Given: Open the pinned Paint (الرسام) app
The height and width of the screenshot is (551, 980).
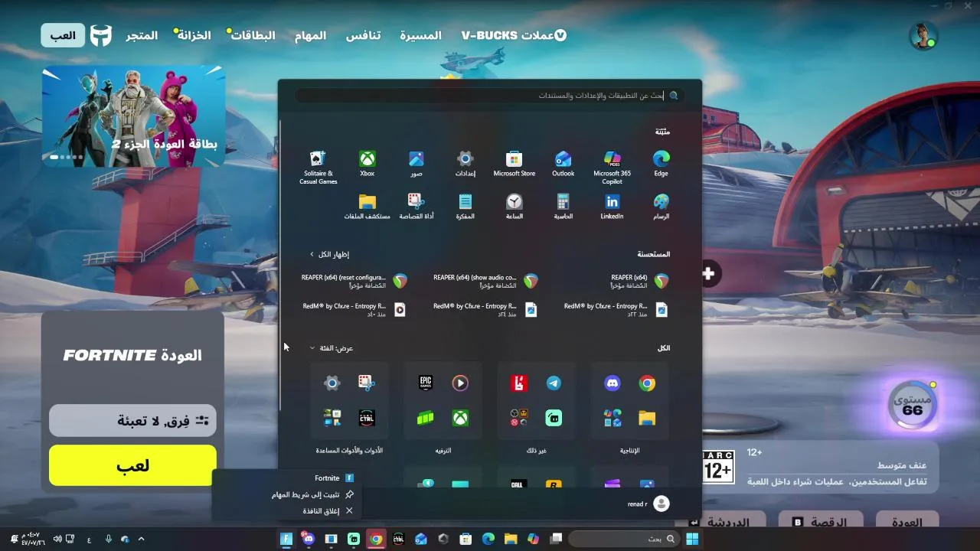Looking at the screenshot, I should click(x=661, y=207).
